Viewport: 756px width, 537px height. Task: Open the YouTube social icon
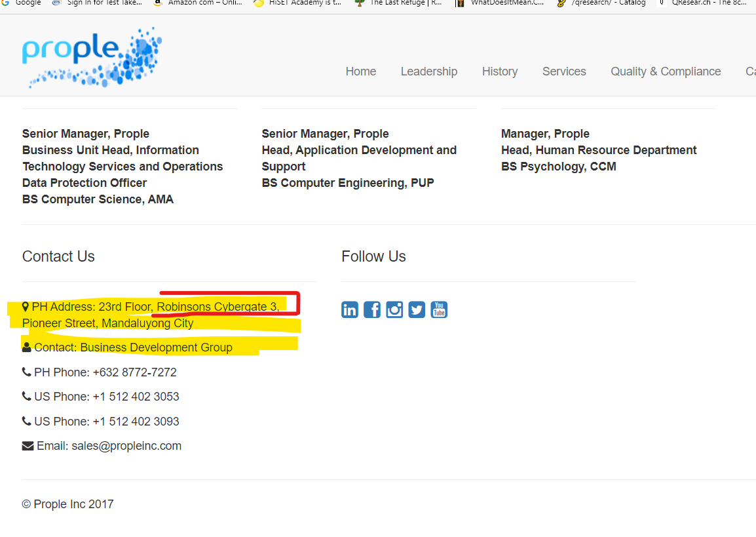[x=439, y=309]
